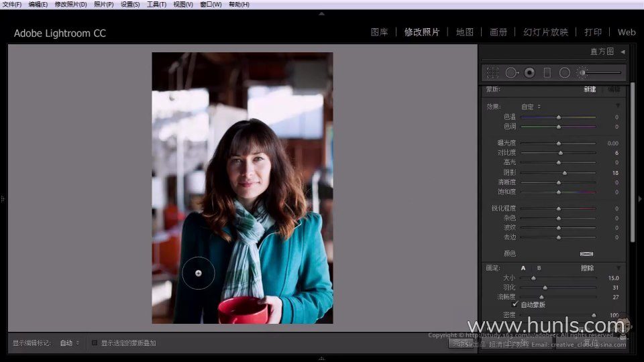Click the 杂色 noise slider handle
The height and width of the screenshot is (362, 644).
click(x=559, y=218)
